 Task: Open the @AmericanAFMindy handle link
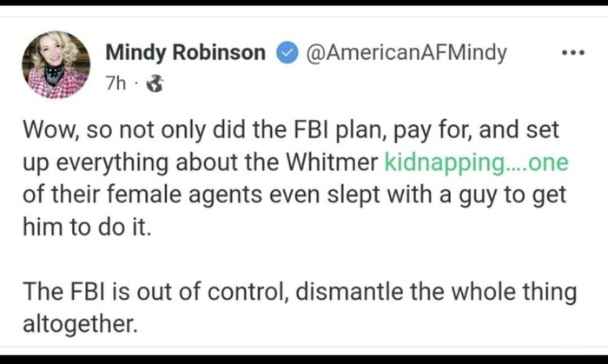click(x=404, y=54)
